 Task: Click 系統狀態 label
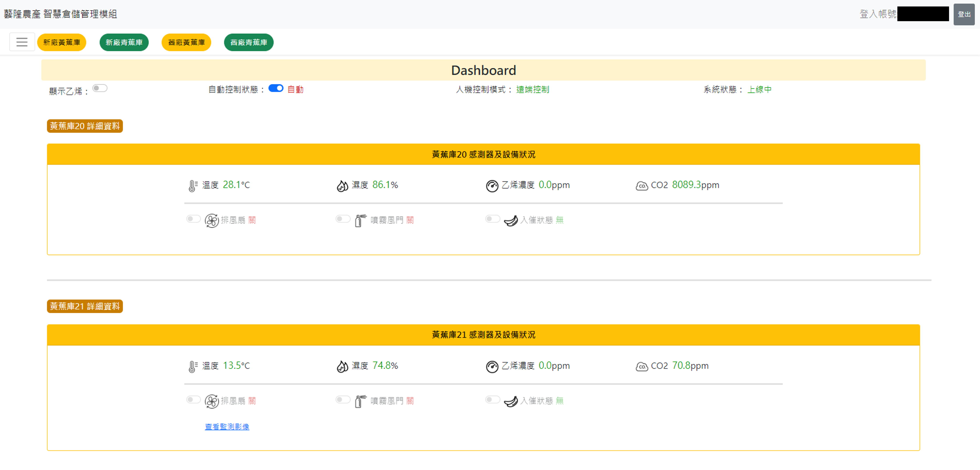[x=723, y=89]
